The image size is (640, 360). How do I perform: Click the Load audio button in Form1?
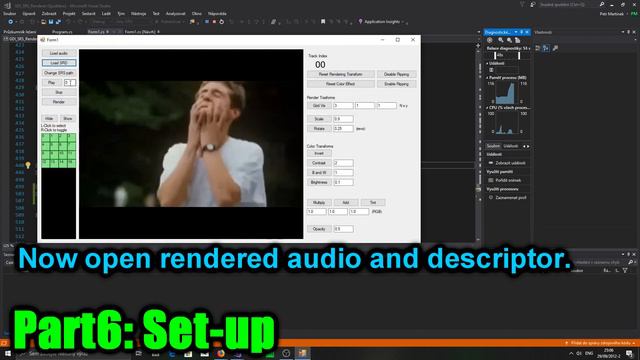tap(59, 53)
